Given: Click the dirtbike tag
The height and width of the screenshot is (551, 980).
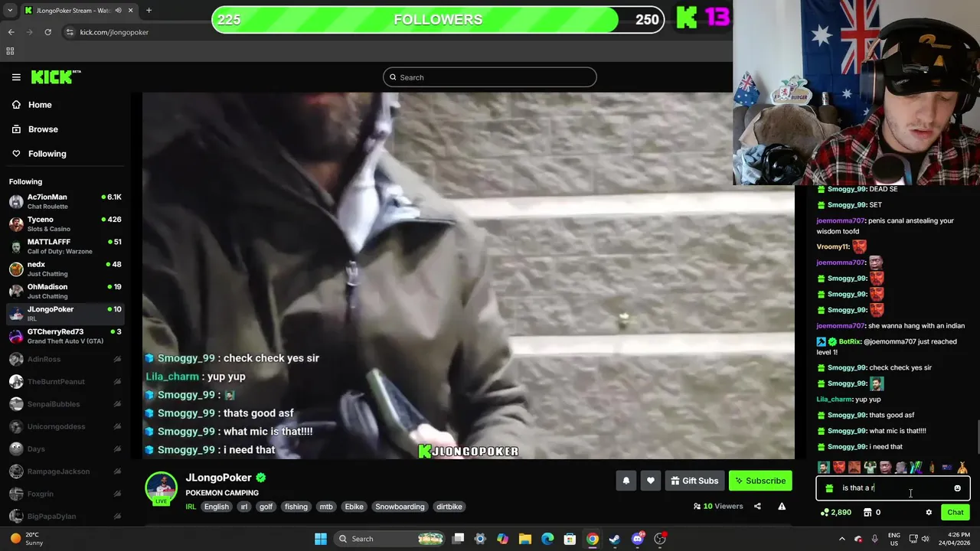Looking at the screenshot, I should 449,507.
